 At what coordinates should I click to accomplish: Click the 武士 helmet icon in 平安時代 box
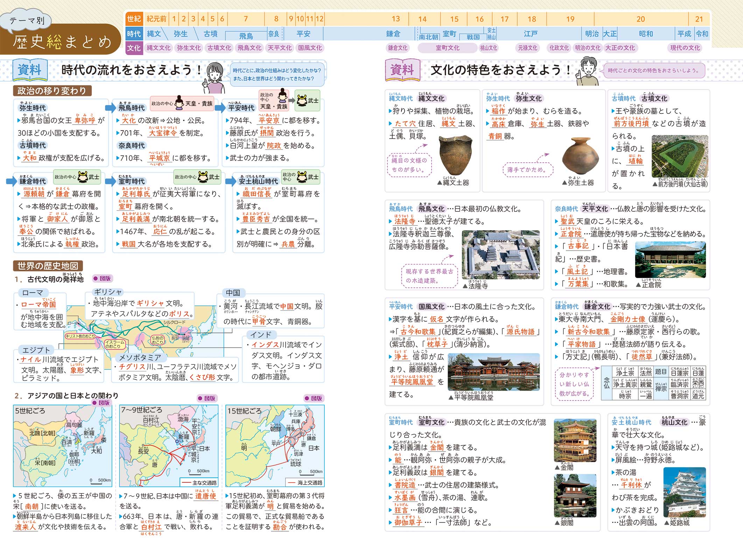[302, 100]
